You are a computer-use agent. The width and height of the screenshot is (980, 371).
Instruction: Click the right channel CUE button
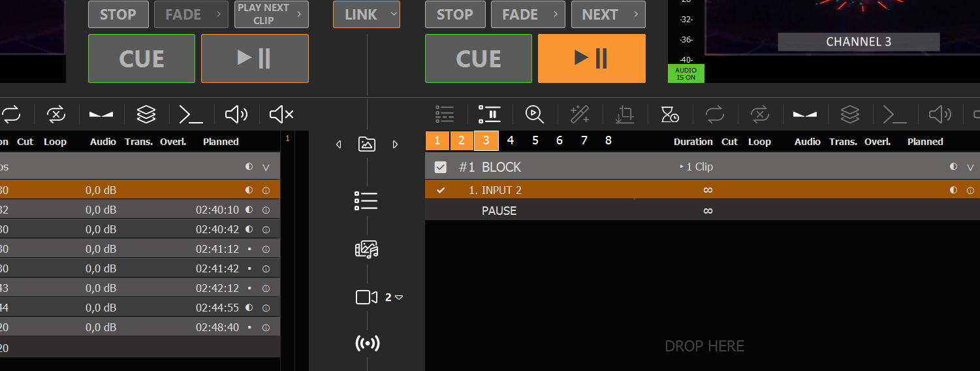tap(479, 59)
